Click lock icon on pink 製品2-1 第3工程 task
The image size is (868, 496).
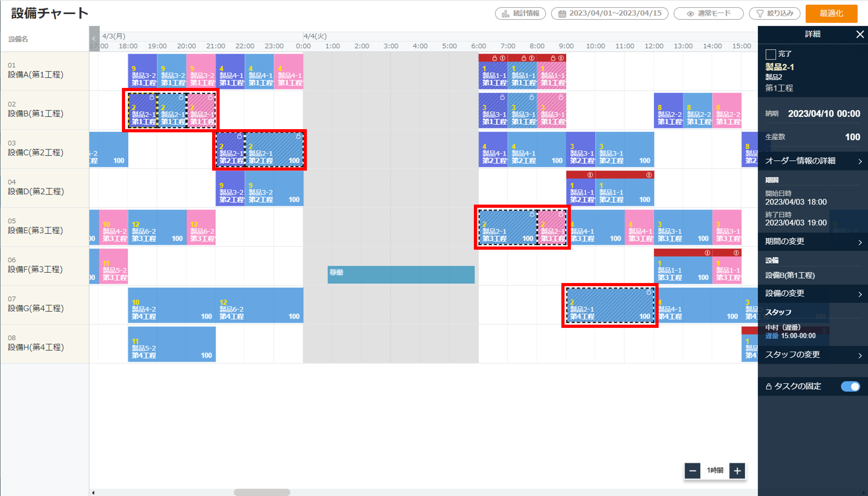(x=561, y=214)
